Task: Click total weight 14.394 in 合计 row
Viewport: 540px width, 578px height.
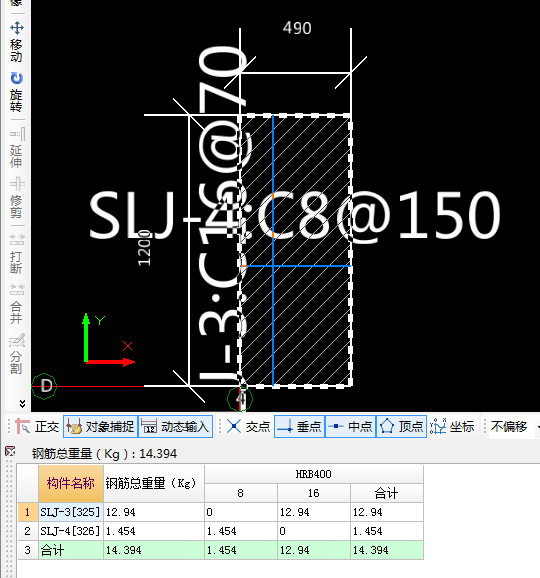Action: click(154, 550)
